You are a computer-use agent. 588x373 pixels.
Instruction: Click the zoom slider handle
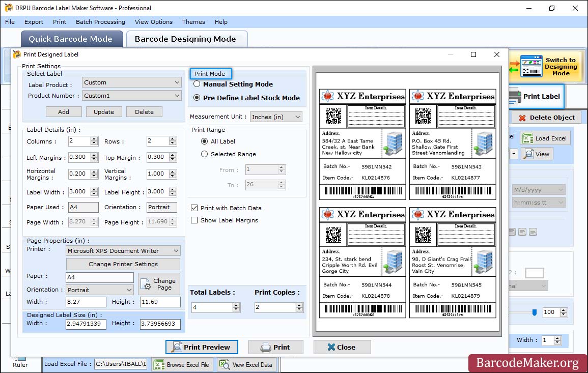(535, 312)
